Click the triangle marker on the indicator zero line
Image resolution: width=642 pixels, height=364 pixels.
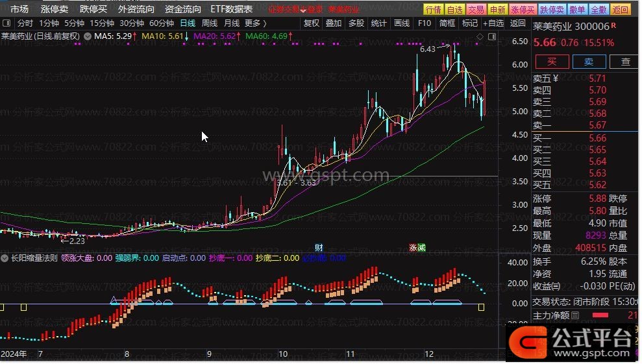pyautogui.click(x=114, y=300)
